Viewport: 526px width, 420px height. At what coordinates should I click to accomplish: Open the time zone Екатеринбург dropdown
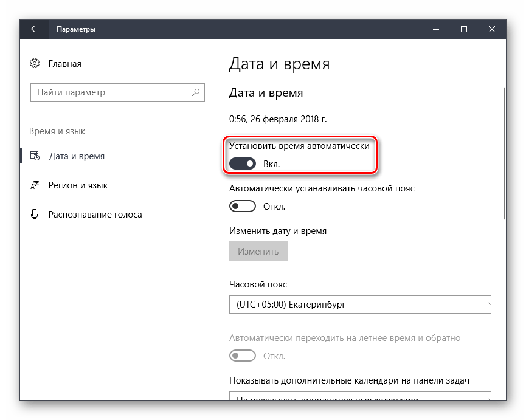(x=359, y=304)
